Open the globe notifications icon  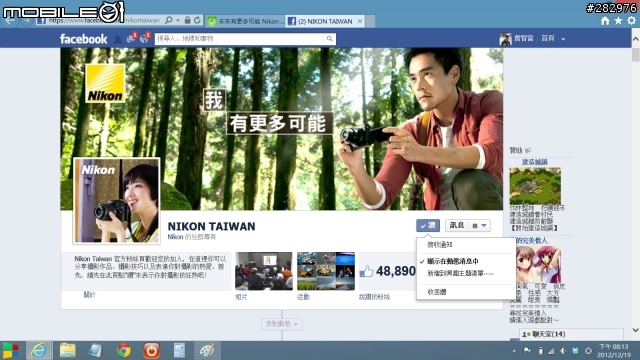point(144,39)
